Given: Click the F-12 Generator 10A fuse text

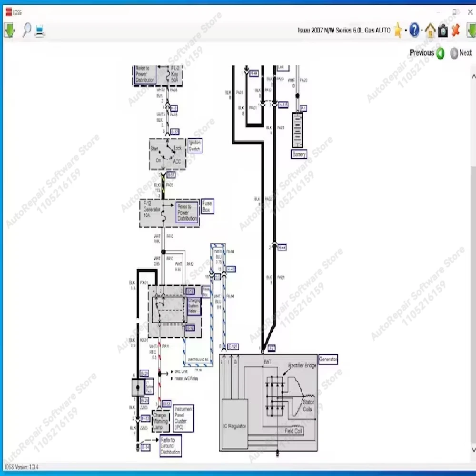Looking at the screenshot, I should (151, 209).
